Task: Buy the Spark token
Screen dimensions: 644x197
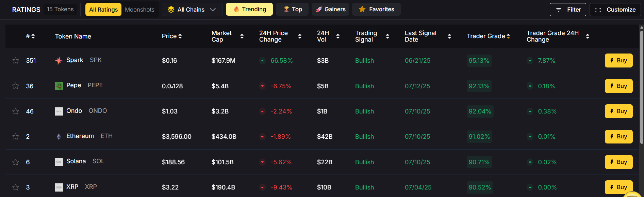Action: point(618,60)
